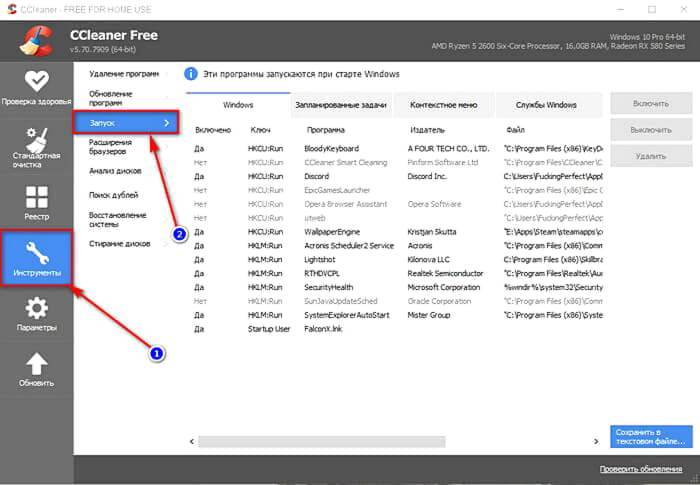This screenshot has width=700, height=485.
Task: Click Piriform Software Ltd publisher cell
Action: 443,163
